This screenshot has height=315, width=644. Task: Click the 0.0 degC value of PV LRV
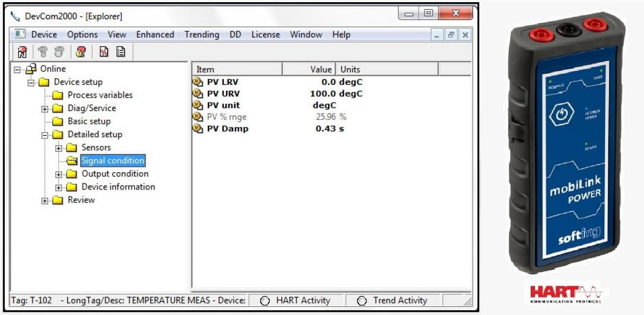[x=341, y=82]
